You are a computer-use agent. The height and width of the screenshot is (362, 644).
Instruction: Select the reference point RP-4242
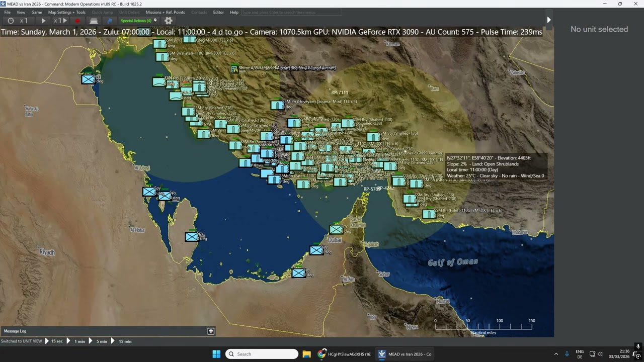[386, 188]
